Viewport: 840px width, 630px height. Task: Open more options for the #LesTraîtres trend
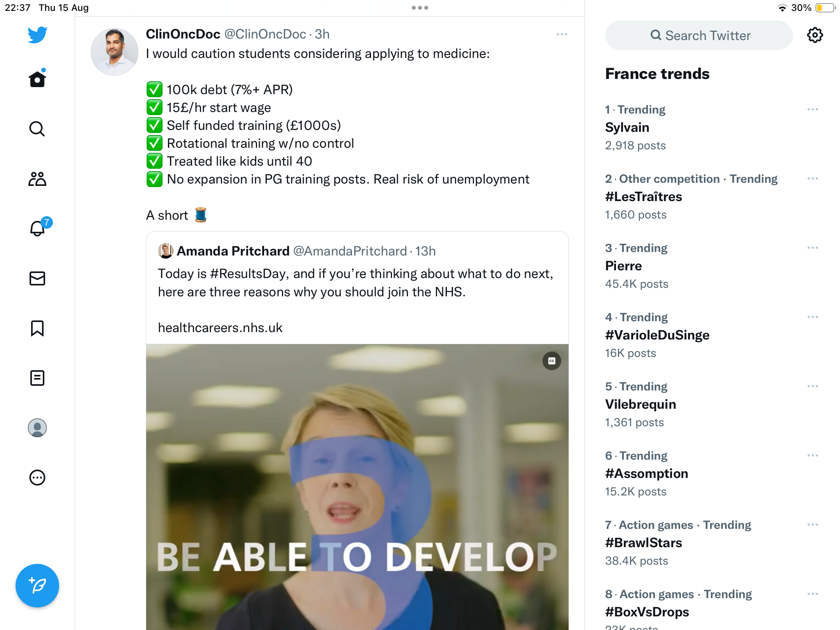click(812, 178)
